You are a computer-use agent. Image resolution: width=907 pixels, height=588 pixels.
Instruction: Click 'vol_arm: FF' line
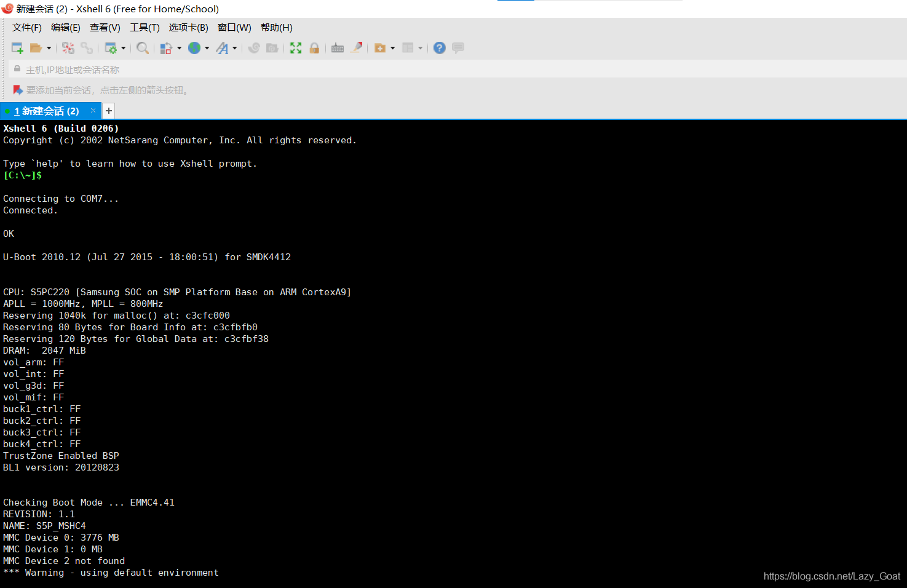coord(33,362)
